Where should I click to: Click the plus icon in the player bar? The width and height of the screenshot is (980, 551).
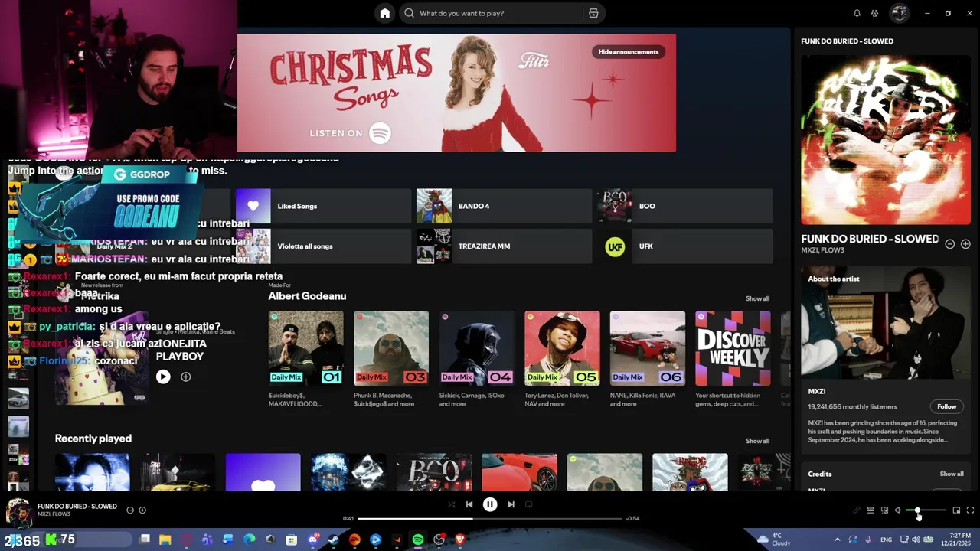point(142,510)
